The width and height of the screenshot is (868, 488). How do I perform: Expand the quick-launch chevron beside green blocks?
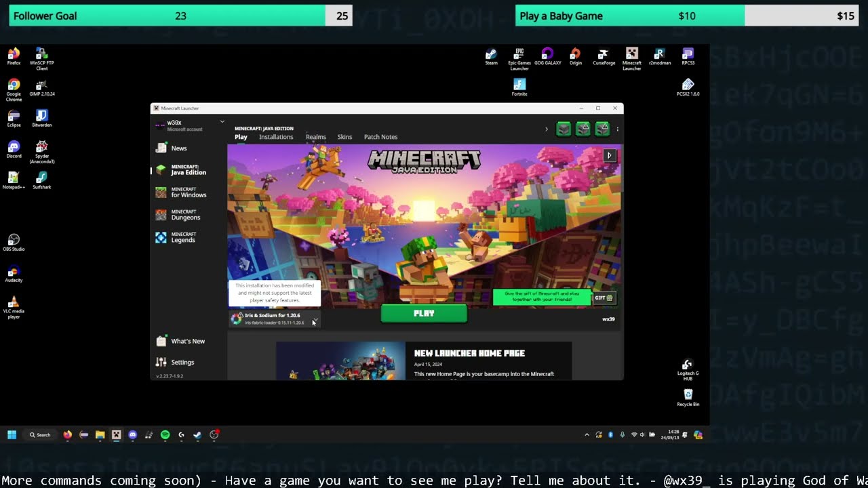point(547,129)
